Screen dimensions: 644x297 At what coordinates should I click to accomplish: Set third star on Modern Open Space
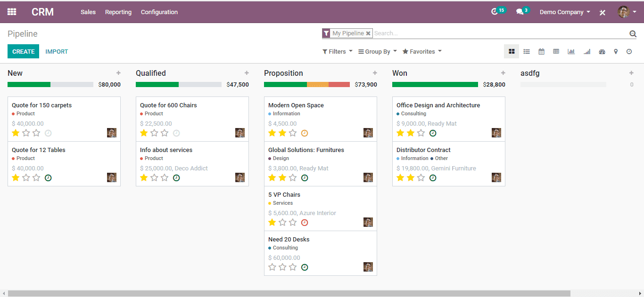pos(293,133)
